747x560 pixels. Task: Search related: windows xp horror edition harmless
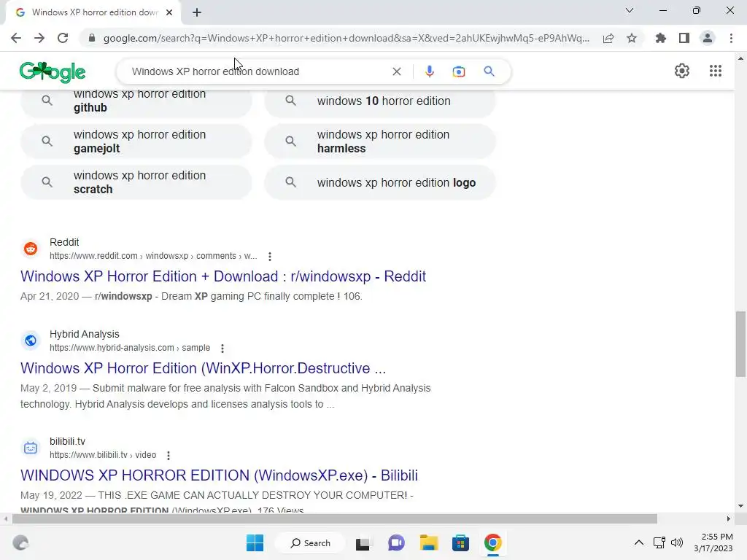pyautogui.click(x=379, y=141)
